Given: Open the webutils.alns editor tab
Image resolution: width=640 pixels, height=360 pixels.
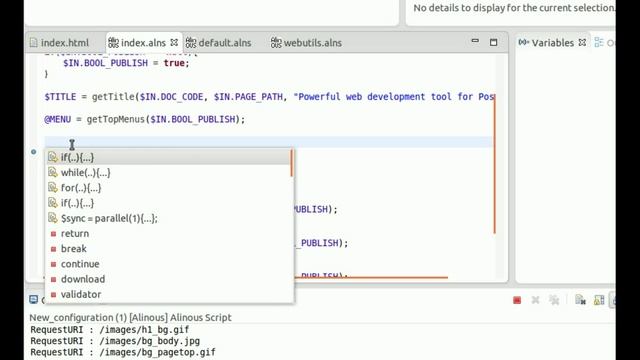Looking at the screenshot, I should pos(307,43).
